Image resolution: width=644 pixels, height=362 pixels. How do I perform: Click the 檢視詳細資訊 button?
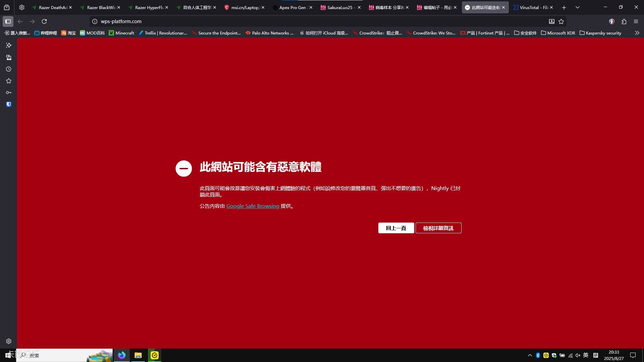click(438, 228)
